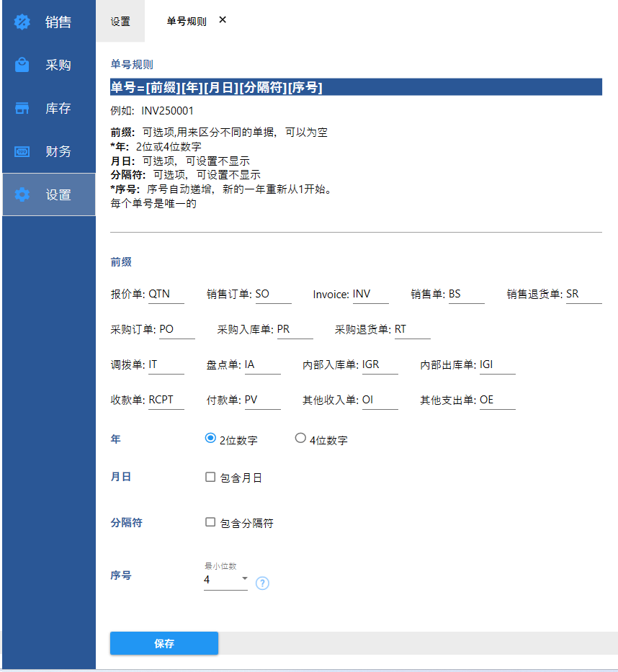618x672 pixels.
Task: Select the 单号规则 tab
Action: 186,22
